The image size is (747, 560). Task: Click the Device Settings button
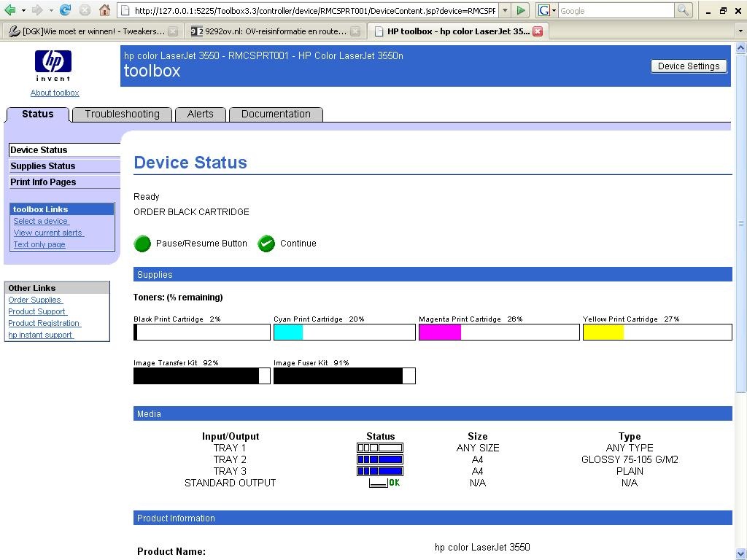(689, 66)
